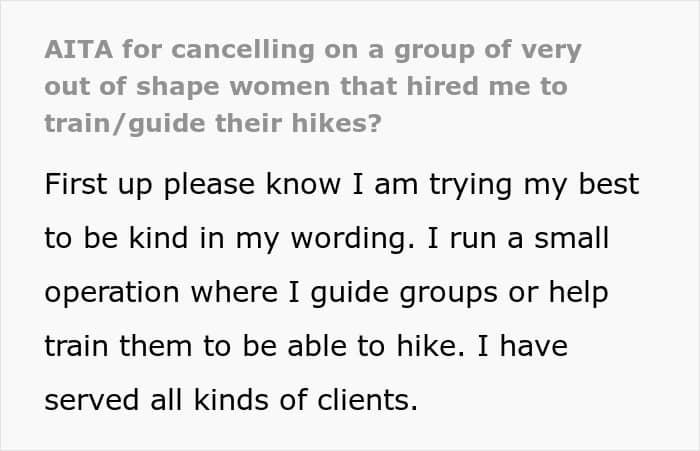The image size is (700, 451).
Task: Click the phrase 'trying my best'
Action: [534, 184]
